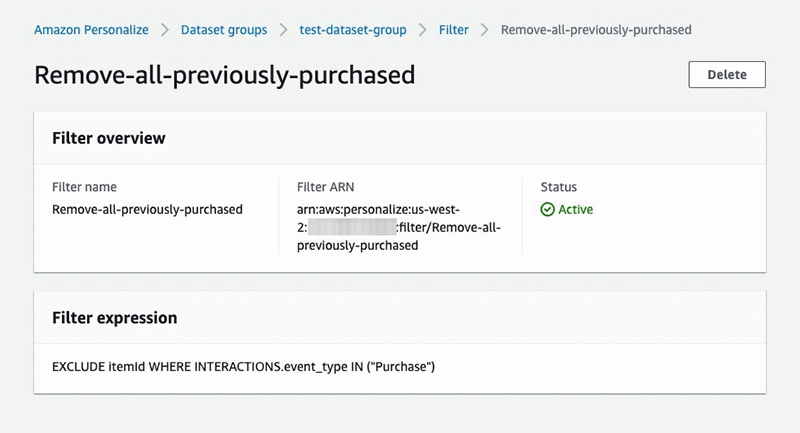The width and height of the screenshot is (800, 433).
Task: Navigate to test-dataset-group breadcrumb link
Action: (353, 30)
